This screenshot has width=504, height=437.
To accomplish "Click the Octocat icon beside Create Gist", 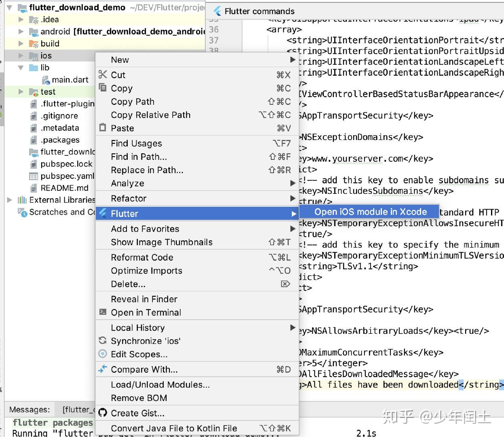I will 103,413.
